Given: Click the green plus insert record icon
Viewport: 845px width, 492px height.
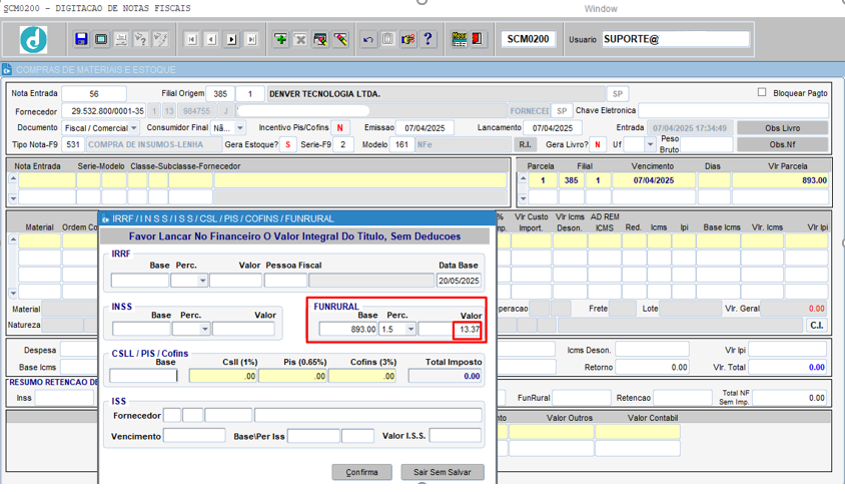Looking at the screenshot, I should [281, 39].
